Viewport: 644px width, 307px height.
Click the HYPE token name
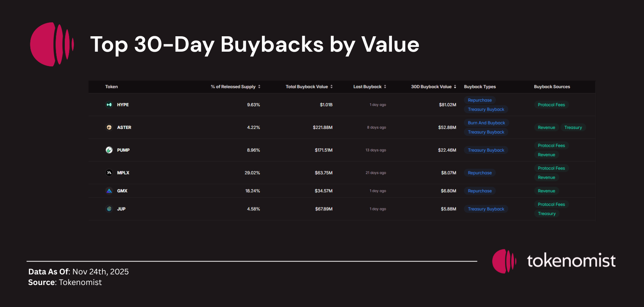click(123, 105)
